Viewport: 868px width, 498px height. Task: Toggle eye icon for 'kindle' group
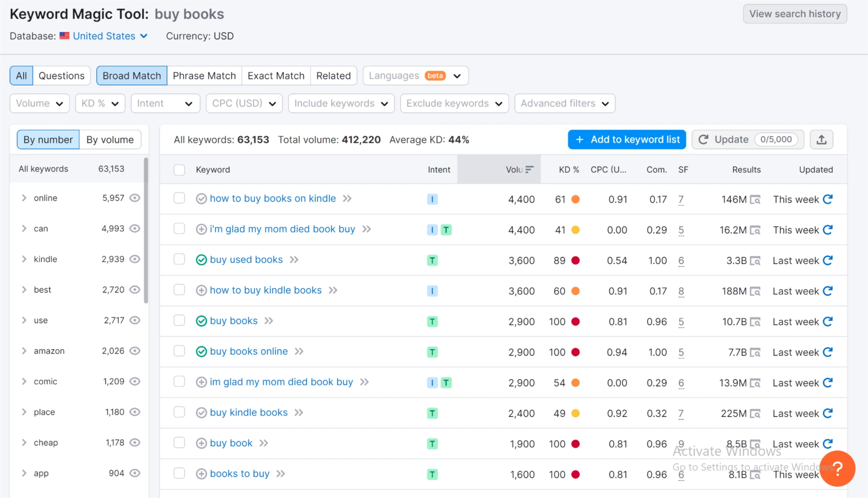(135, 259)
